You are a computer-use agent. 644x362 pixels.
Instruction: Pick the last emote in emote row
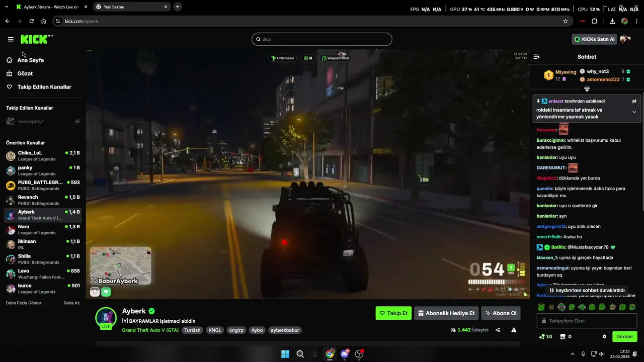pos(632,307)
